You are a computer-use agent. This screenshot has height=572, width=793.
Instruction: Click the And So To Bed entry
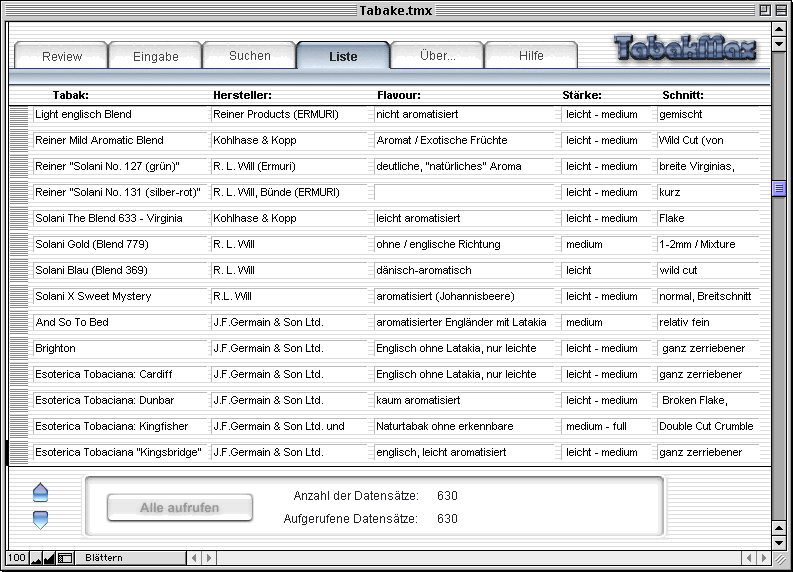(x=120, y=322)
